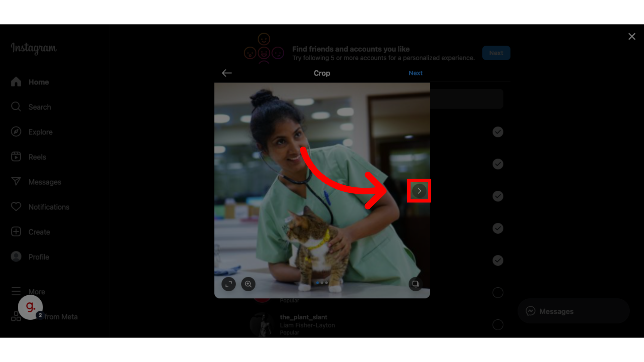Click the Explore compass icon

[x=16, y=132]
